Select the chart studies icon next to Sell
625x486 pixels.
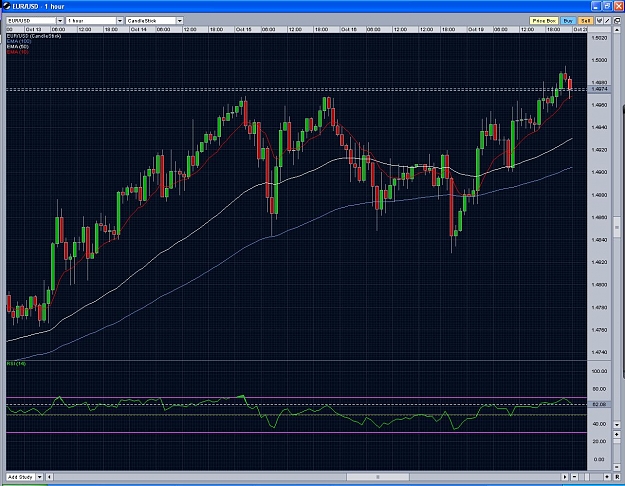(x=599, y=21)
